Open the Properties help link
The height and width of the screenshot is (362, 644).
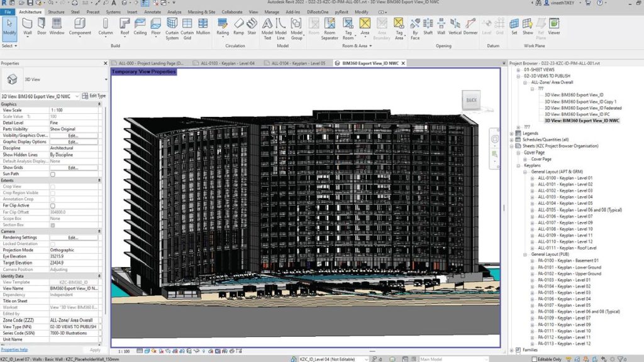[14, 349]
